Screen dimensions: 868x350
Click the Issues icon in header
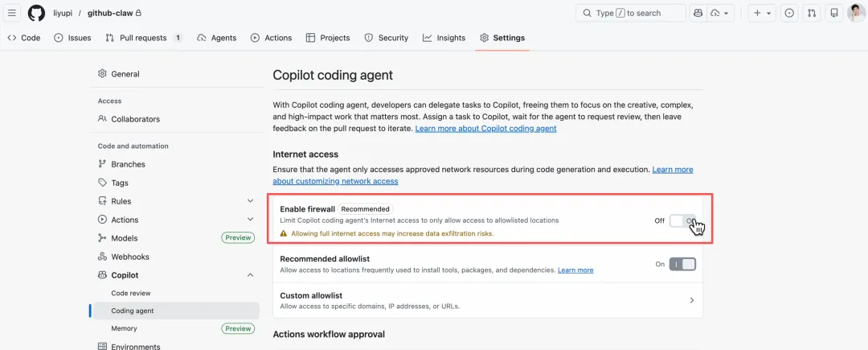click(x=789, y=13)
